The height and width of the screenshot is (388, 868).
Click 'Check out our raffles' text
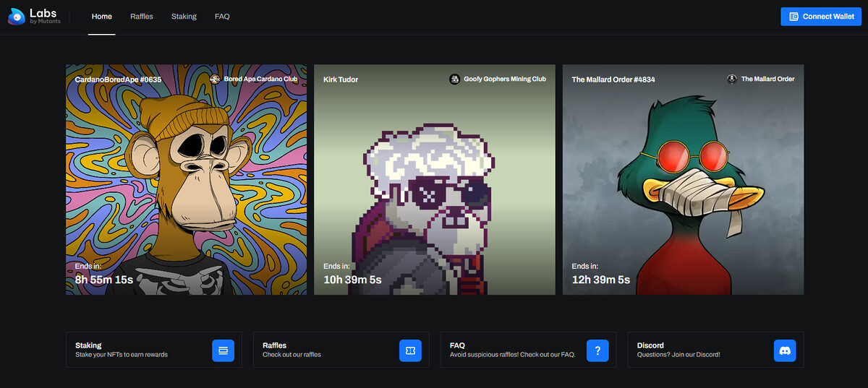[x=292, y=355]
